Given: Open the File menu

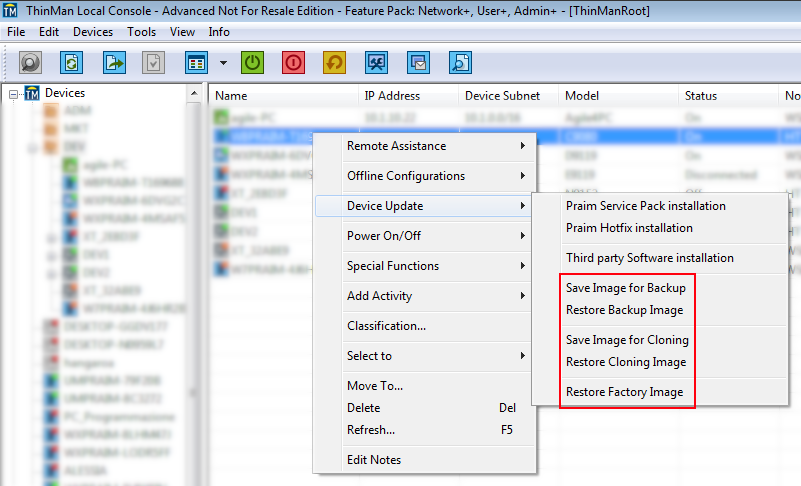Looking at the screenshot, I should [16, 32].
